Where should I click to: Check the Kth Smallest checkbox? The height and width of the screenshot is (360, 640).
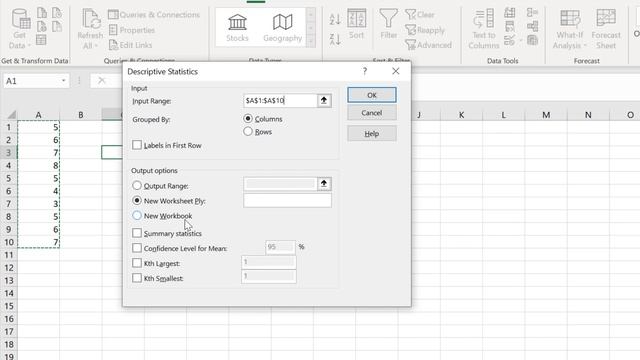click(137, 278)
